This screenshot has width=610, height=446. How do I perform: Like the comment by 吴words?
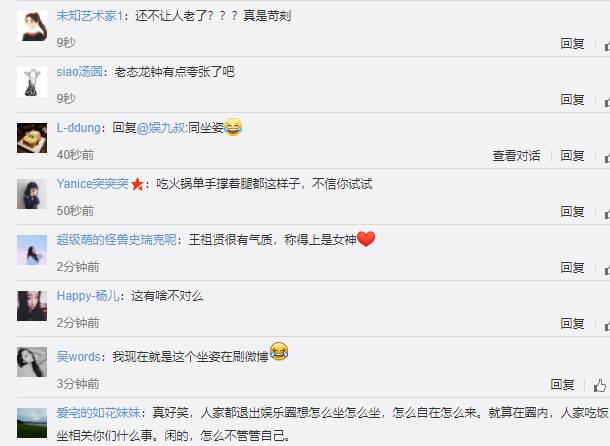[x=599, y=385]
